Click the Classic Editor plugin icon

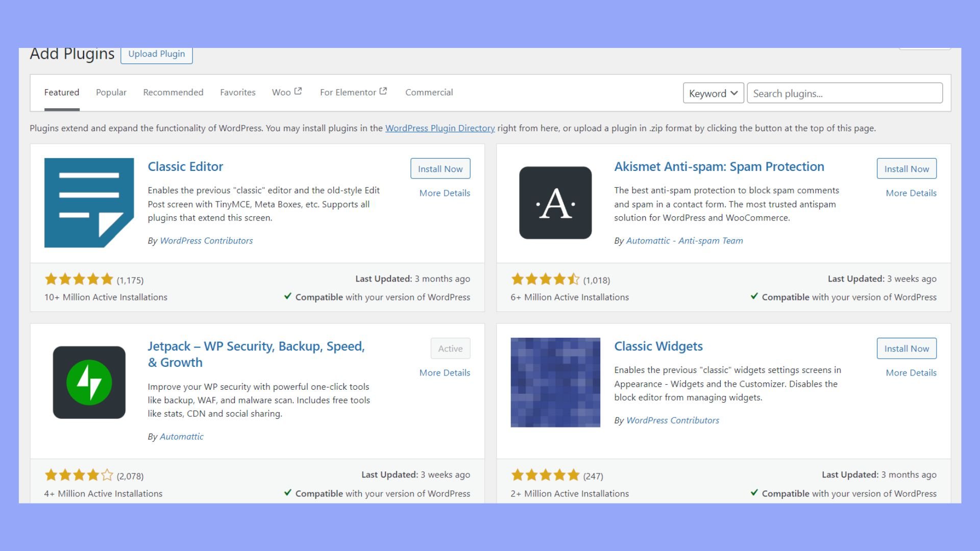89,203
